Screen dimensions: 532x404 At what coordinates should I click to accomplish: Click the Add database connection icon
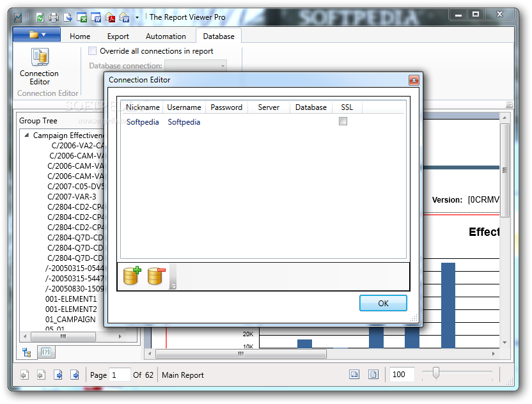tap(132, 276)
